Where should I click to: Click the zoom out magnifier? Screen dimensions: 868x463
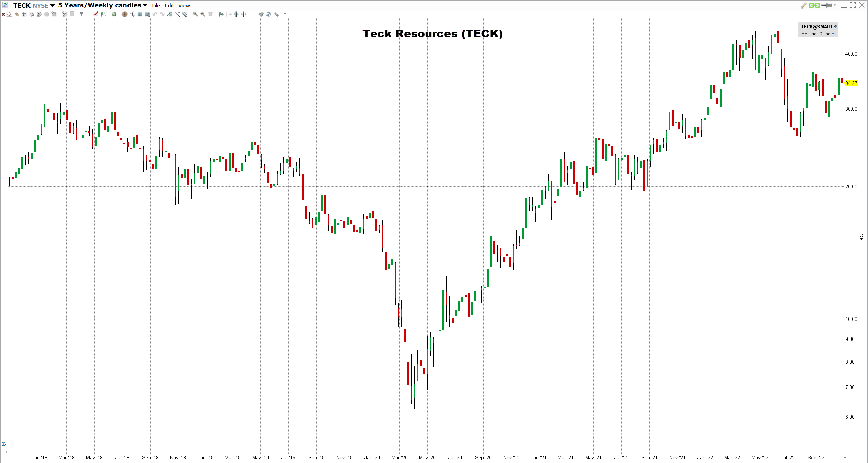203,14
